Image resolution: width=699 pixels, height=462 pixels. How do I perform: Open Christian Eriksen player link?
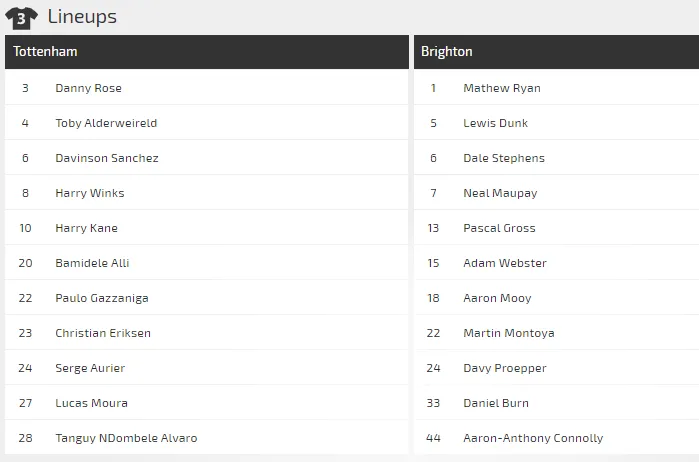click(x=103, y=333)
